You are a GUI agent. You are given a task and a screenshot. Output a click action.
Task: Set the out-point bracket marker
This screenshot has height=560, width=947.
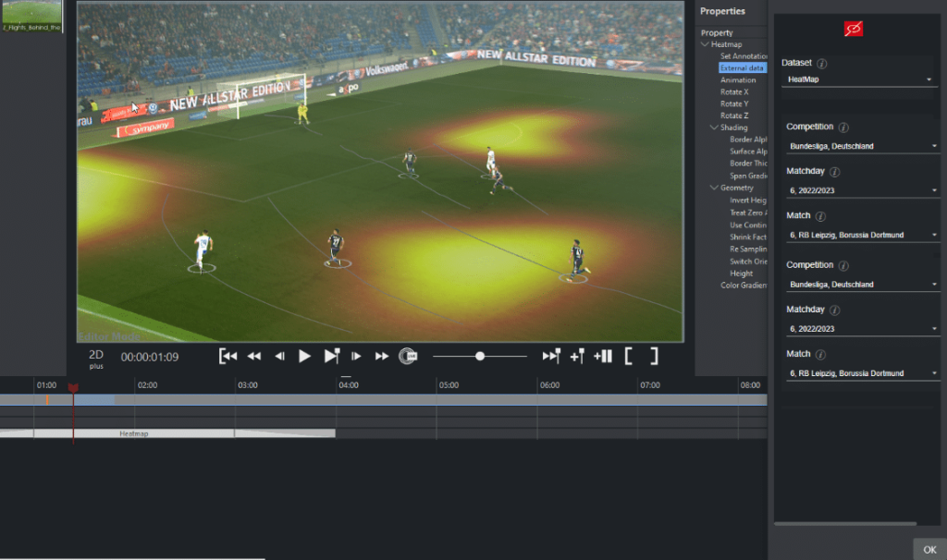[654, 356]
